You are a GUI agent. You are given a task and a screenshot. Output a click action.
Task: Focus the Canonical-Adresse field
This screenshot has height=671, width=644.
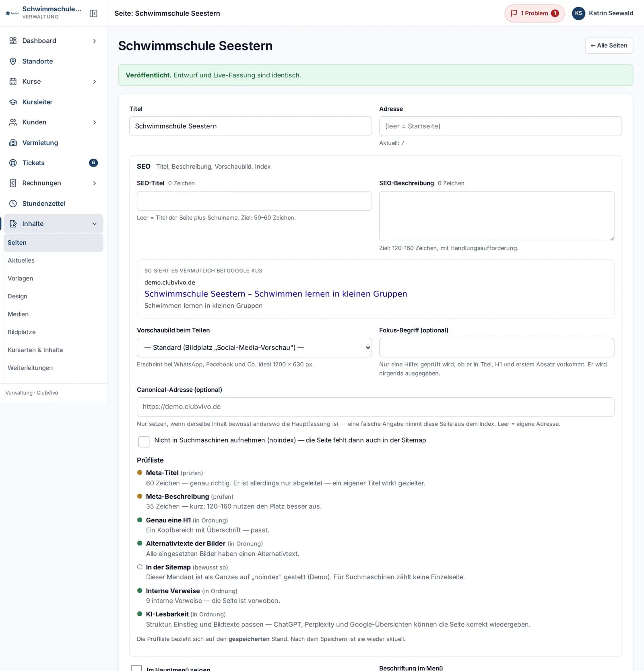[x=376, y=407]
